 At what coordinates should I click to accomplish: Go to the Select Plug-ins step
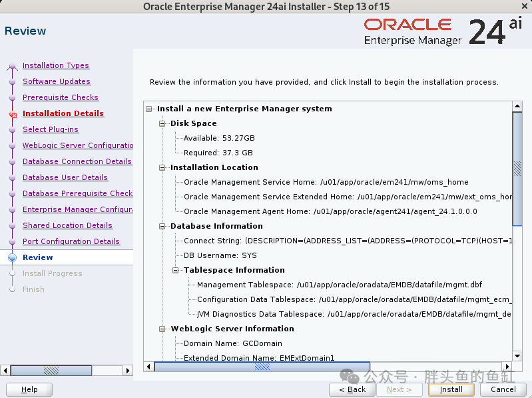(x=51, y=129)
